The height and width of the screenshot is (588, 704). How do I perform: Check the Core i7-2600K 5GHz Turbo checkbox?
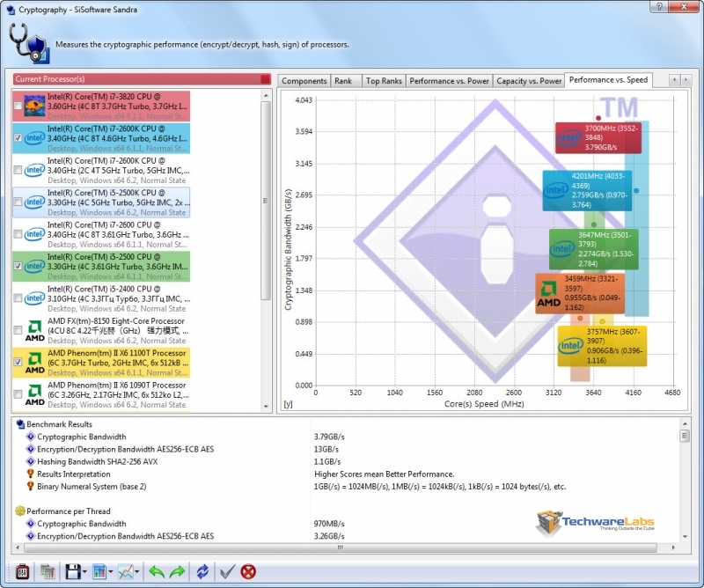[x=18, y=170]
